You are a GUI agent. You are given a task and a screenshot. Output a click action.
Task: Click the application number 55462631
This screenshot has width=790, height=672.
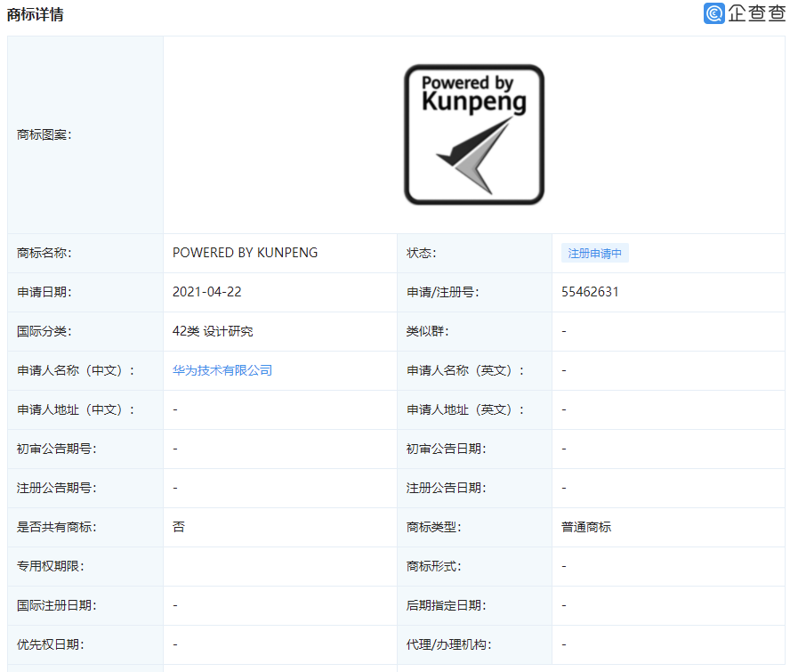[x=590, y=292]
